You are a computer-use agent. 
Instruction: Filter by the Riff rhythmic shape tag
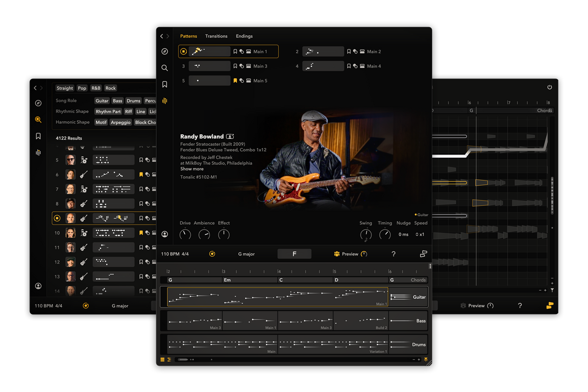point(128,112)
